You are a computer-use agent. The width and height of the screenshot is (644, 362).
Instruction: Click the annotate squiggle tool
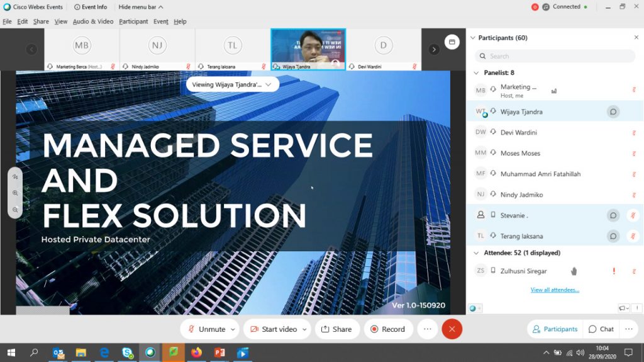pyautogui.click(x=15, y=178)
